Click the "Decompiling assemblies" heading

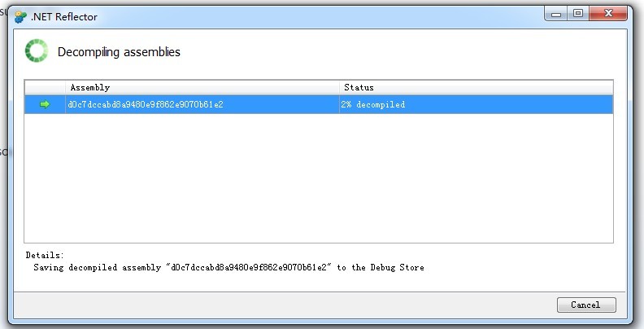coord(119,52)
